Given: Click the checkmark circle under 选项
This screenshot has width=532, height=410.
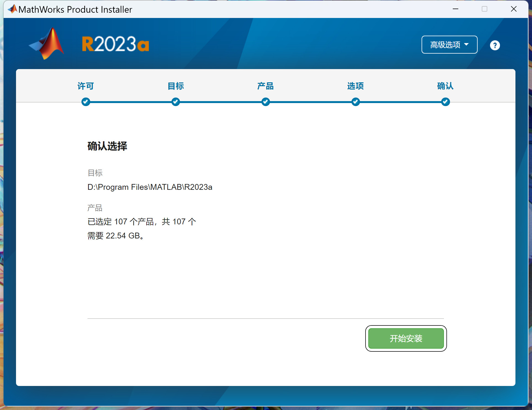Looking at the screenshot, I should pyautogui.click(x=356, y=102).
